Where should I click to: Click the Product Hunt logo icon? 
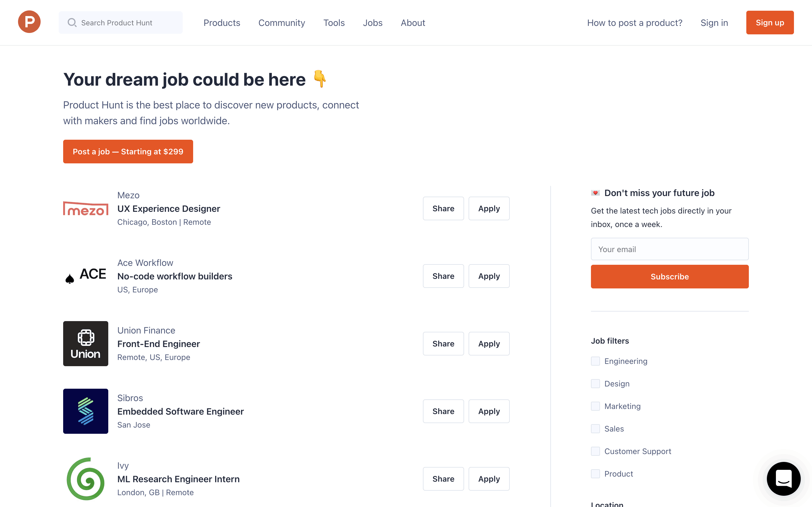tap(29, 22)
